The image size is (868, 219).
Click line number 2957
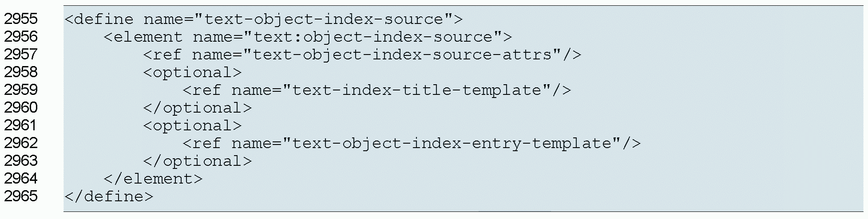[21, 55]
